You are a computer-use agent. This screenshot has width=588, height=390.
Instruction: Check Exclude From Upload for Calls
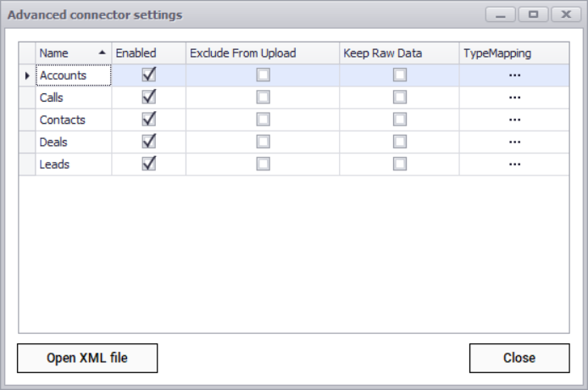tap(263, 97)
